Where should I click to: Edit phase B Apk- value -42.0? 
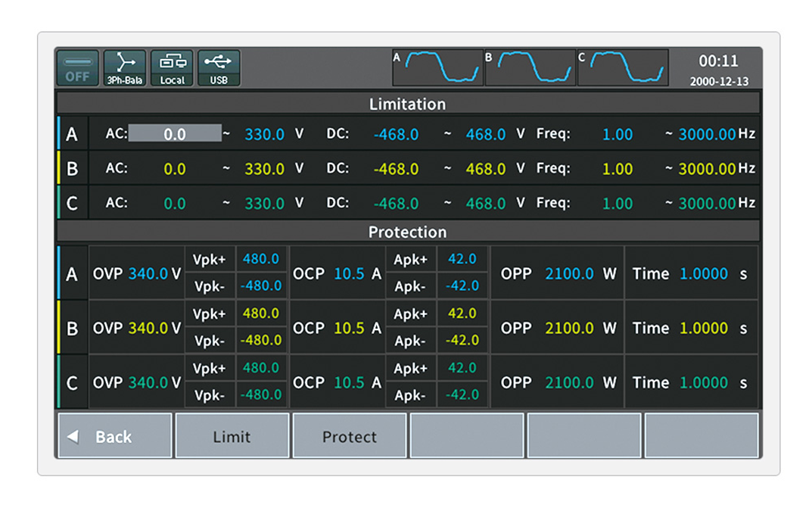click(462, 340)
